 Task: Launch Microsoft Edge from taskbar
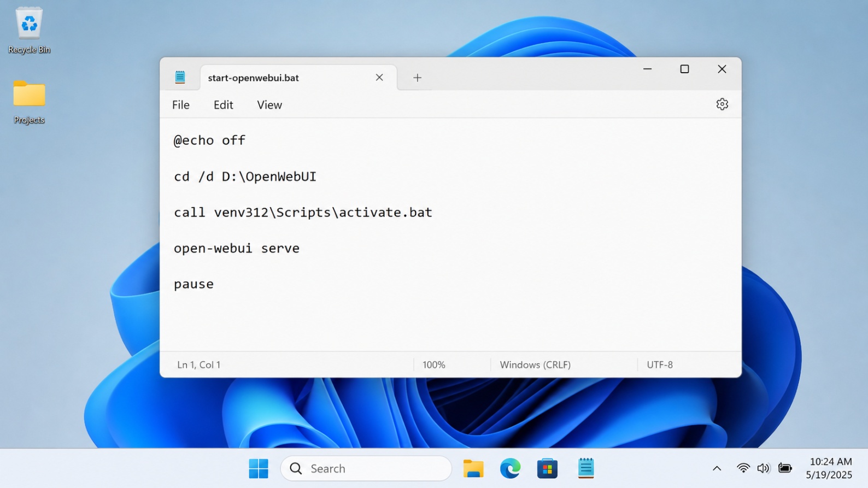511,468
